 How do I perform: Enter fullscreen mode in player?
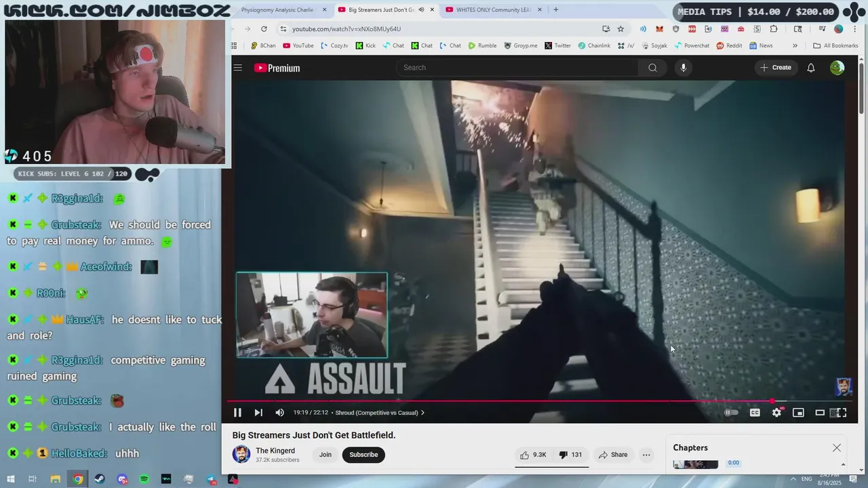click(842, 413)
